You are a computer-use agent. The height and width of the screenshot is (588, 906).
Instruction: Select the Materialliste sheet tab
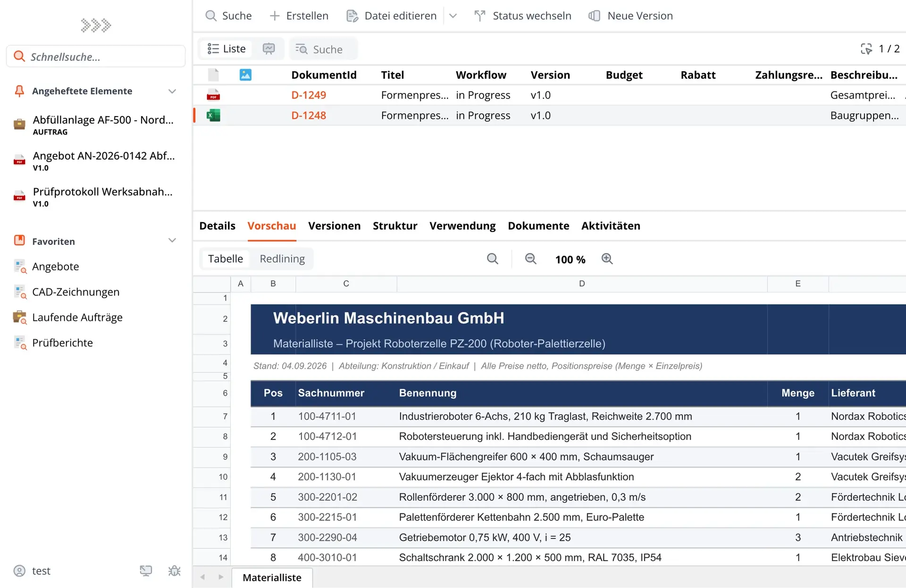[x=272, y=578]
